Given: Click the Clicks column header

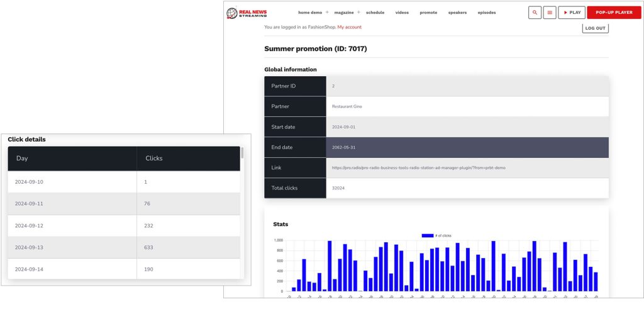Looking at the screenshot, I should click(x=154, y=159).
